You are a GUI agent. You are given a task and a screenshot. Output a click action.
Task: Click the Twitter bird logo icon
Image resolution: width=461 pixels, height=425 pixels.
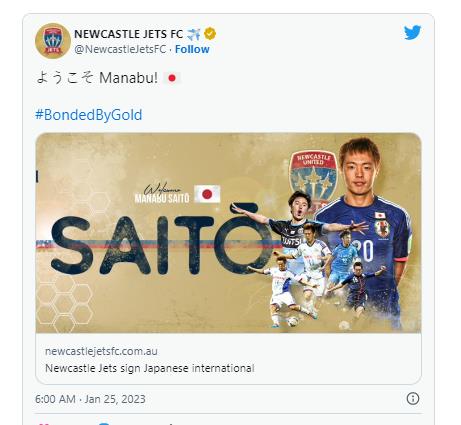tap(412, 33)
